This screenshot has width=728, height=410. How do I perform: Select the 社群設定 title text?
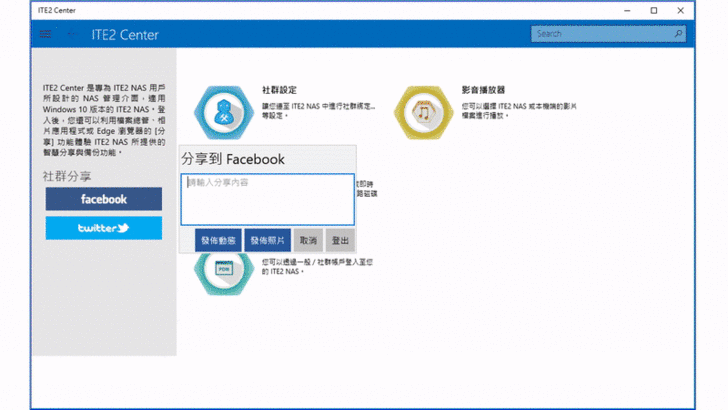[x=279, y=90]
